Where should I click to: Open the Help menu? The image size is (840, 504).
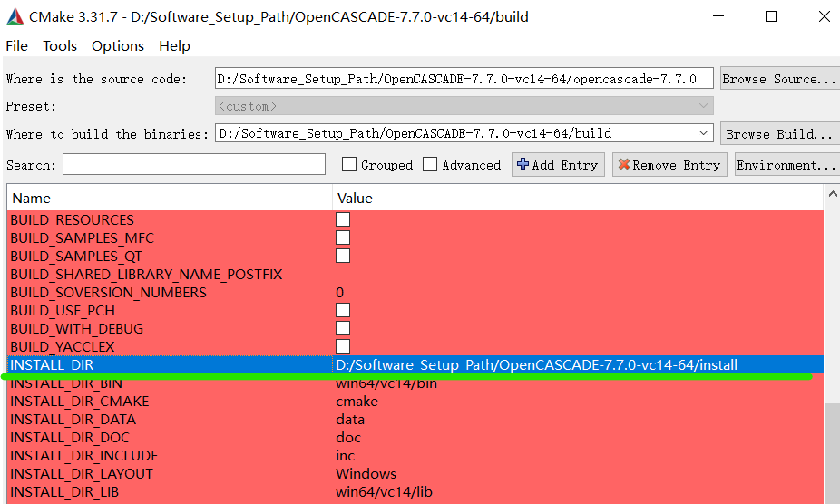pos(175,46)
